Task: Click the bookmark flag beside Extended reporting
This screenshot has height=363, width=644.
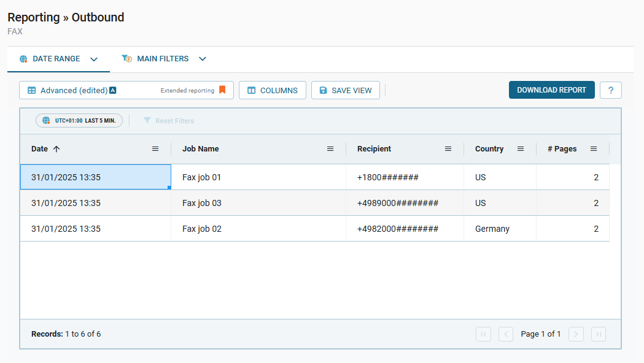Action: coord(222,90)
